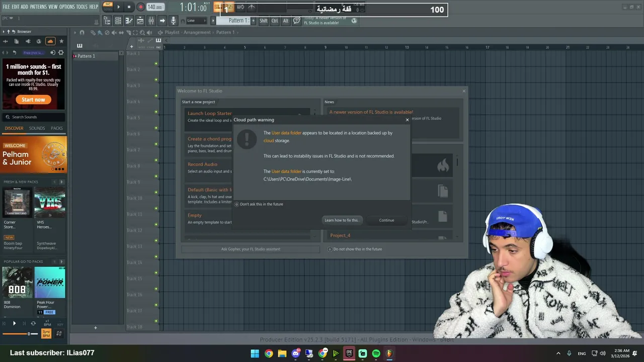The width and height of the screenshot is (644, 362).
Task: Switch to the SOUNDS tab
Action: (37, 128)
